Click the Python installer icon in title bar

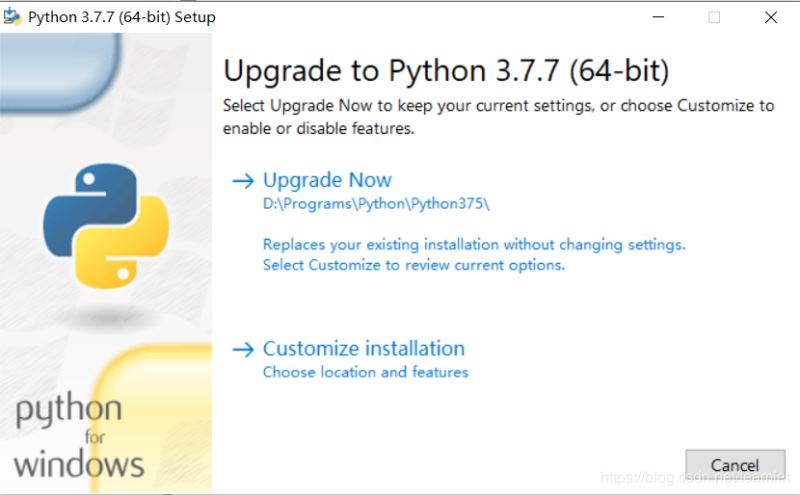click(13, 17)
